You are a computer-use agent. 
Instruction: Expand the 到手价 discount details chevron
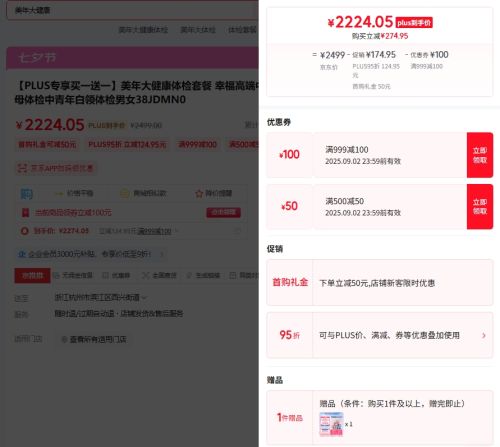pyautogui.click(x=177, y=231)
